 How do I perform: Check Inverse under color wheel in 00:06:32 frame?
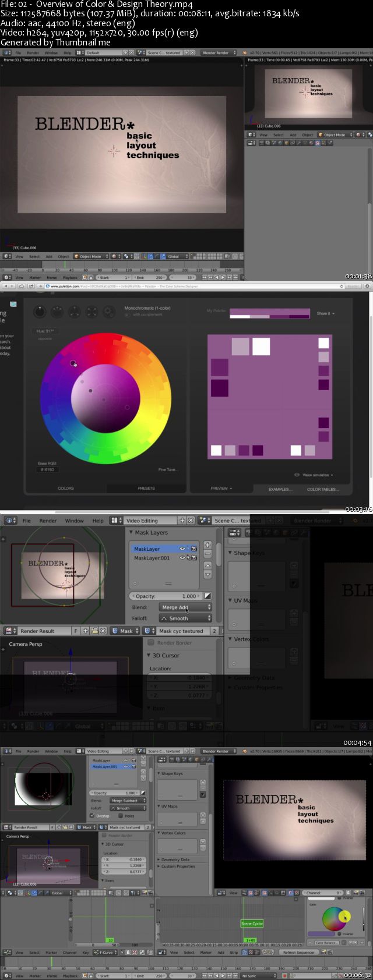coord(339,934)
